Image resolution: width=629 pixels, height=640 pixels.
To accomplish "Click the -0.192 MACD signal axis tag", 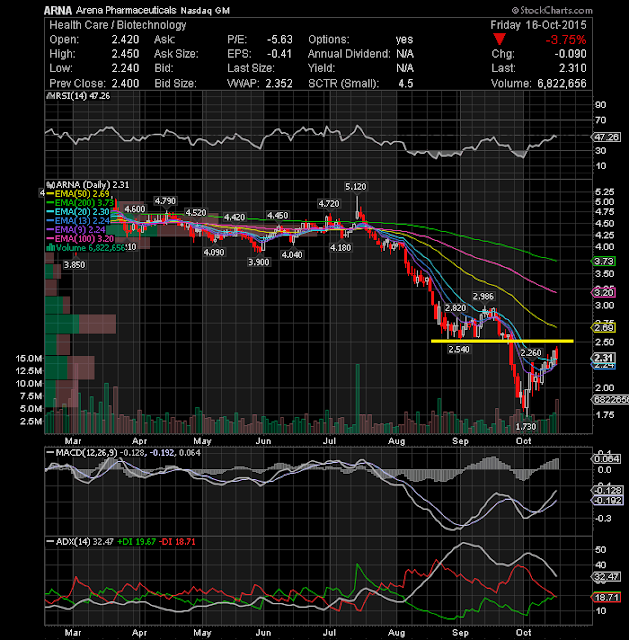I will pos(607,500).
